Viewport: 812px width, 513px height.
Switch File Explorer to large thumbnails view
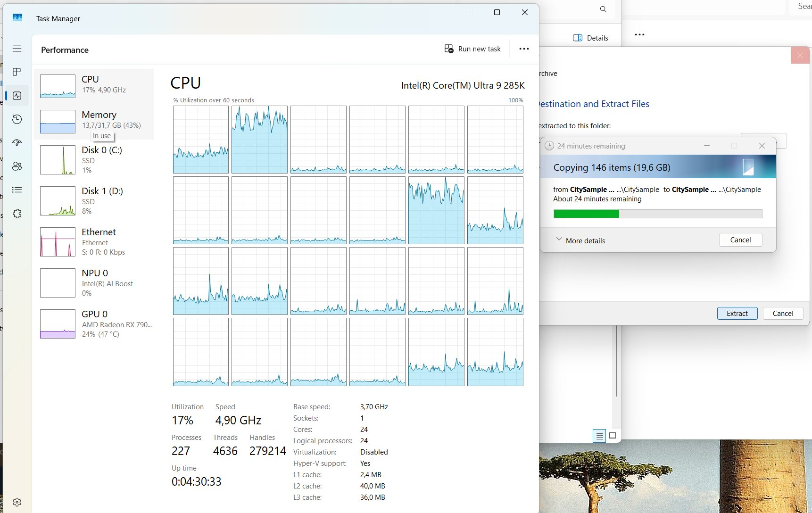pyautogui.click(x=613, y=436)
